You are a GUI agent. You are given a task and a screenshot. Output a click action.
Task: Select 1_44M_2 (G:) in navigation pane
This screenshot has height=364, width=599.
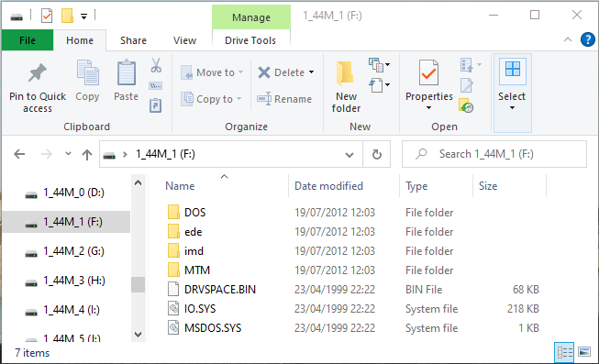coord(66,251)
